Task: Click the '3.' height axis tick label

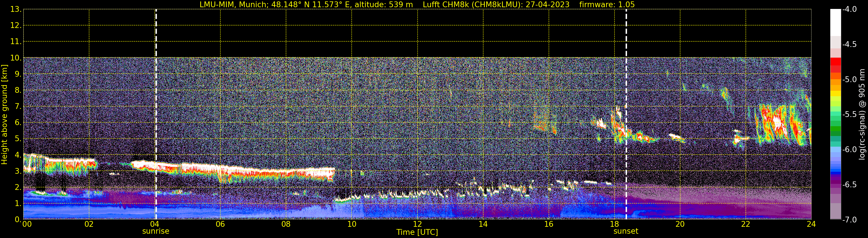Action: [18, 171]
